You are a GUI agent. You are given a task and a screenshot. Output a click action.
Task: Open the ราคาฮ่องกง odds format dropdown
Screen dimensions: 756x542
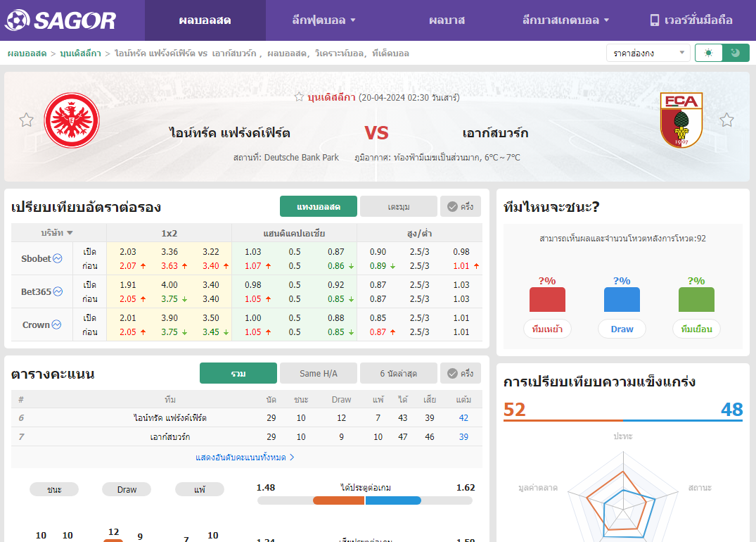click(x=648, y=53)
